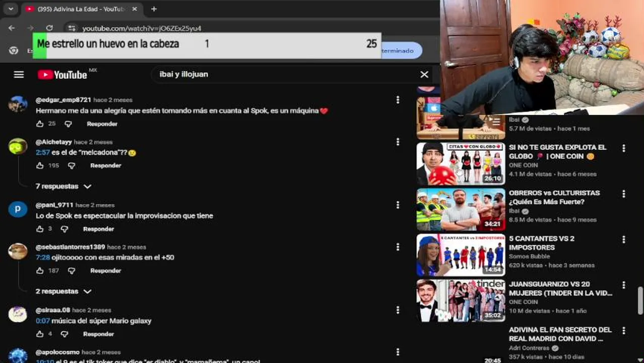Image resolution: width=644 pixels, height=363 pixels.
Task: Open new browser tab with plus
Action: tap(154, 9)
